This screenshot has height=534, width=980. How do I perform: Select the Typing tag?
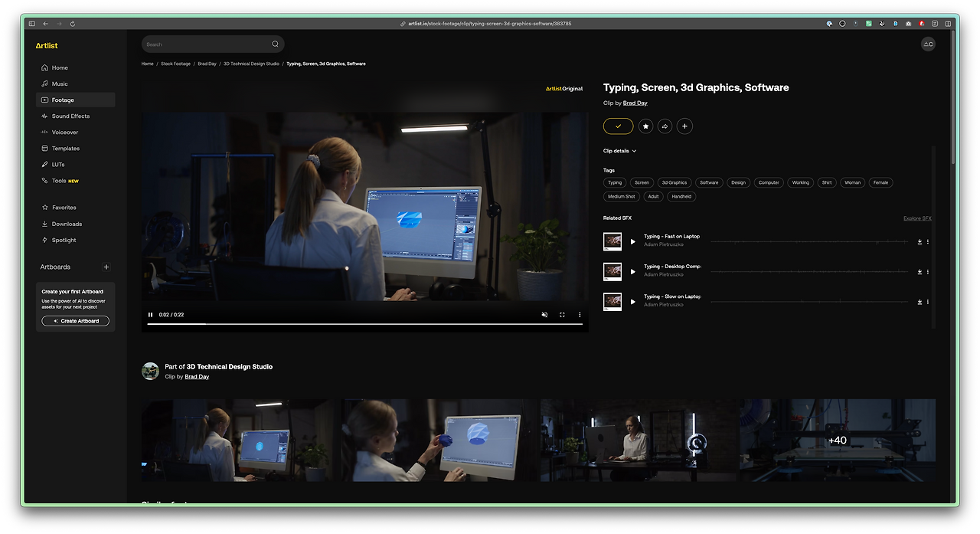pos(615,182)
